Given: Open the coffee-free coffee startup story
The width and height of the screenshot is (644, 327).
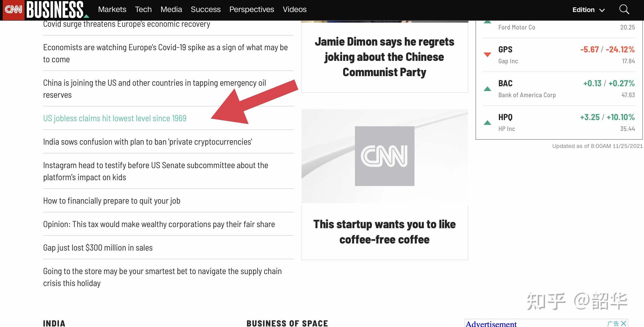Looking at the screenshot, I should 384,232.
